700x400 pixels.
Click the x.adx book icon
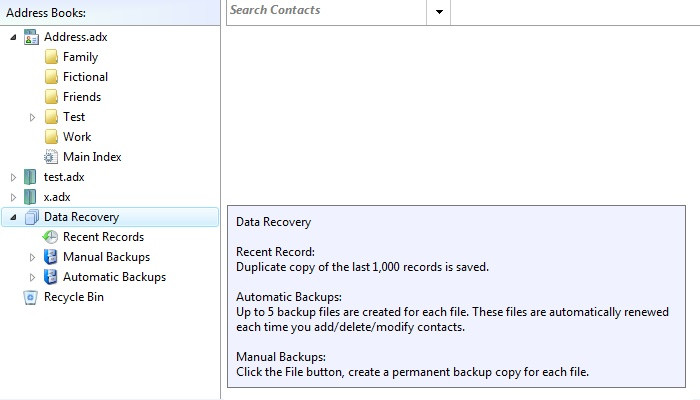(30, 197)
